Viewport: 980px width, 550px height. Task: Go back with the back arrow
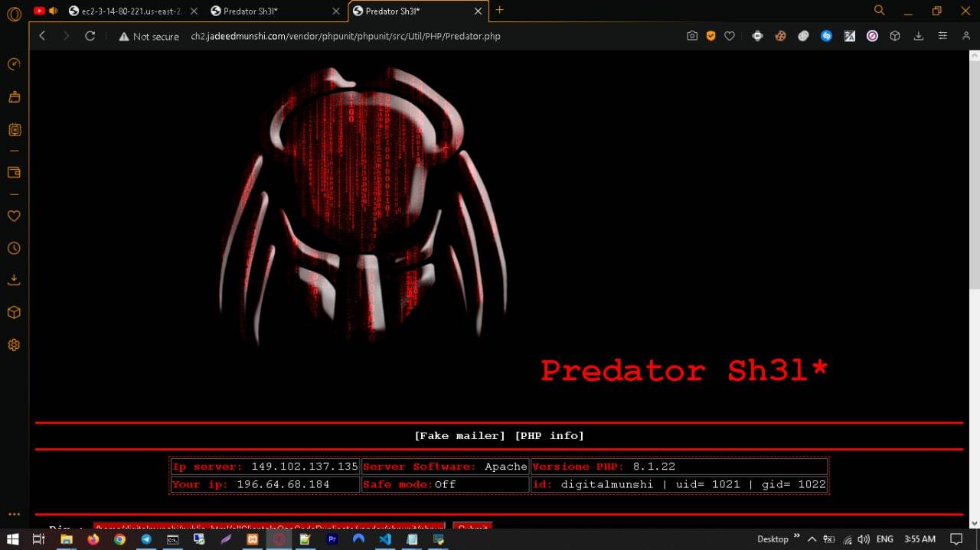tap(42, 36)
